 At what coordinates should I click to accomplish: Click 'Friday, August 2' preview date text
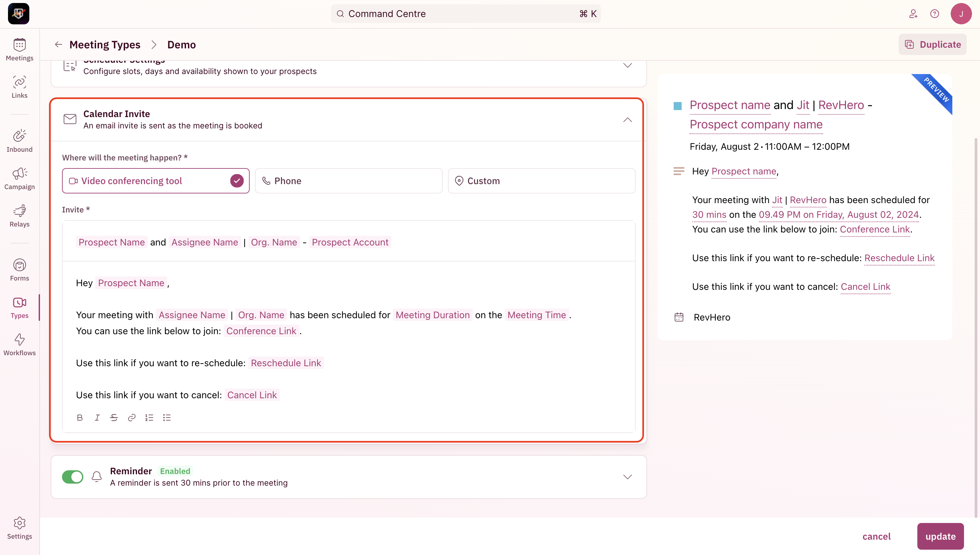coord(724,147)
